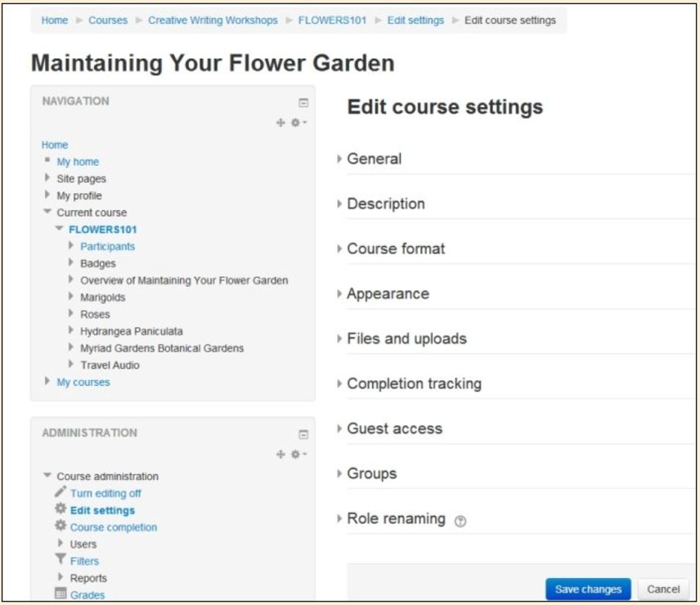
Task: Click the Grades table icon
Action: tap(61, 593)
